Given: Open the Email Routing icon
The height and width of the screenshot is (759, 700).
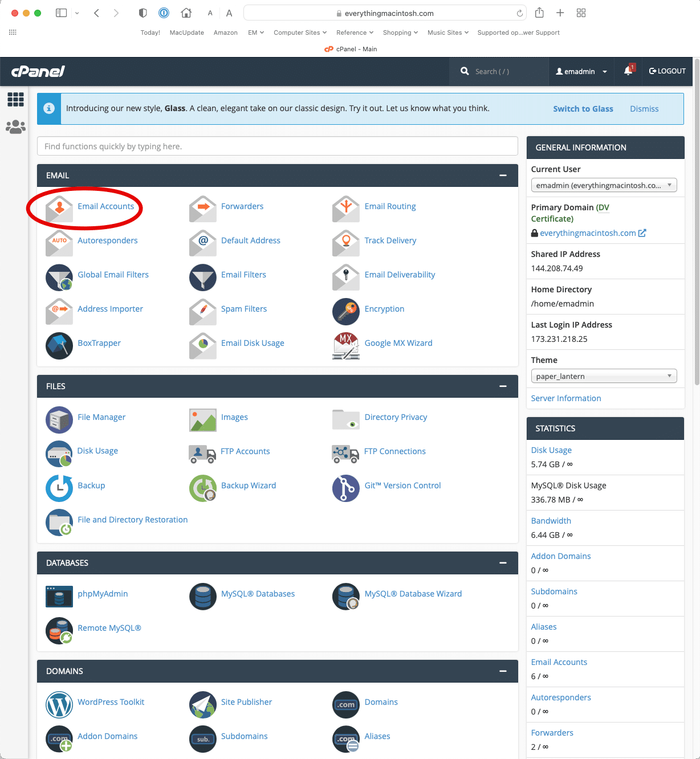Looking at the screenshot, I should click(346, 209).
